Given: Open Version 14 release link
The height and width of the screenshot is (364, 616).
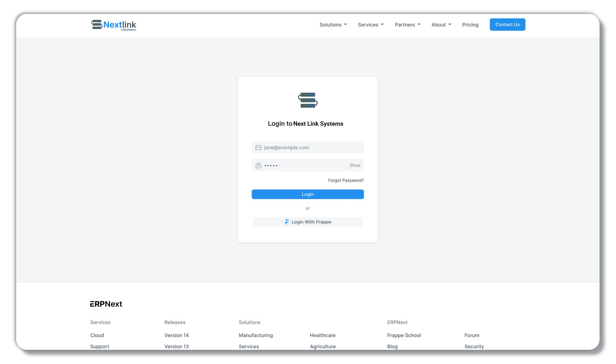Looking at the screenshot, I should click(176, 335).
